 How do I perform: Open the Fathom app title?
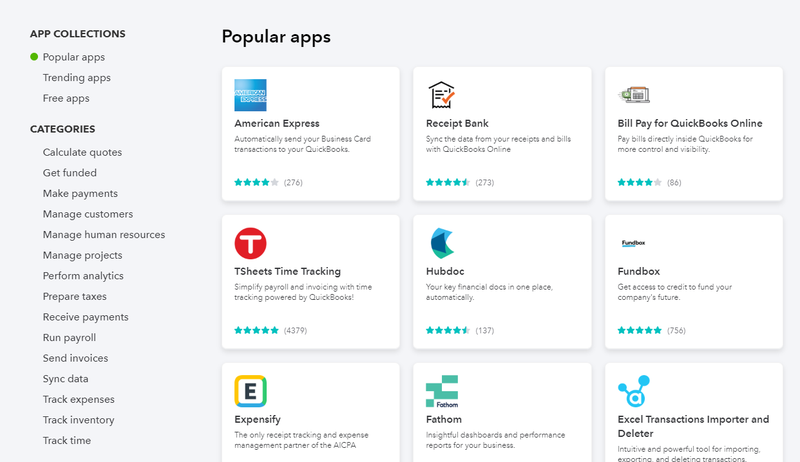(x=444, y=419)
